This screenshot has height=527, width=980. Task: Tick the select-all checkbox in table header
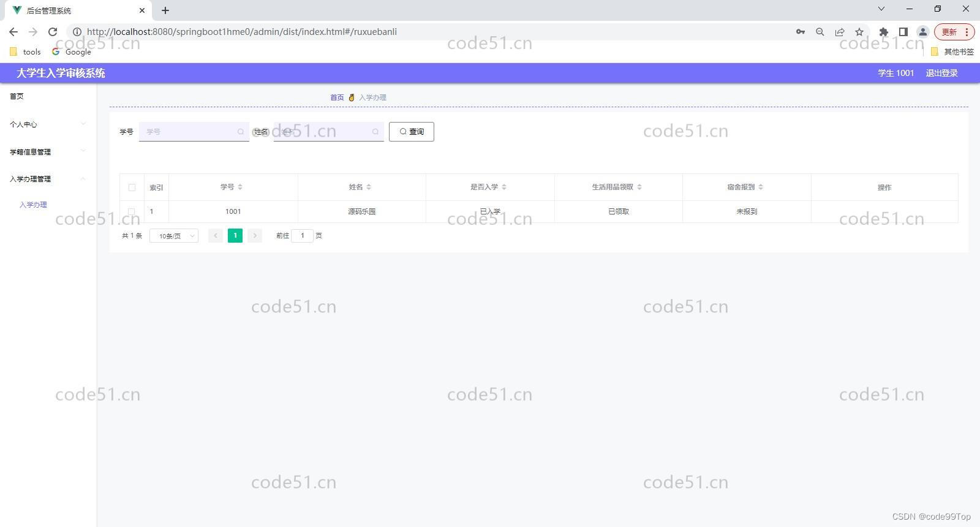(132, 188)
